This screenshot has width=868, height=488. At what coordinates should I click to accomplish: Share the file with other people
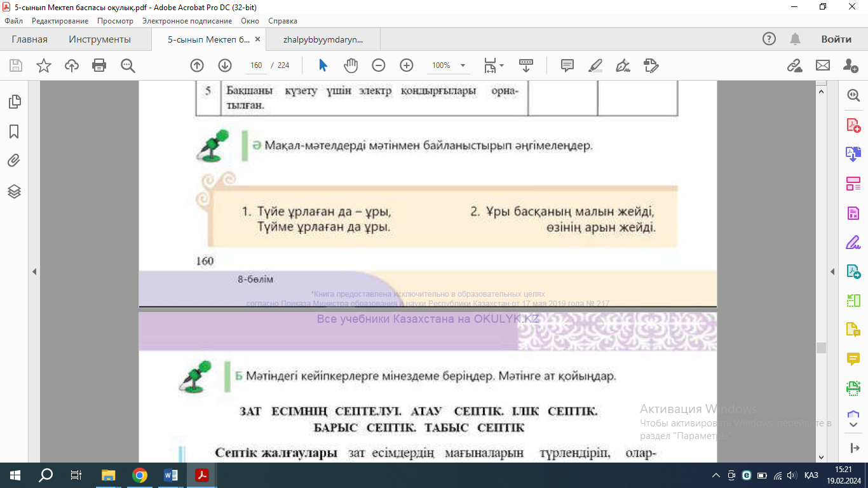(850, 65)
